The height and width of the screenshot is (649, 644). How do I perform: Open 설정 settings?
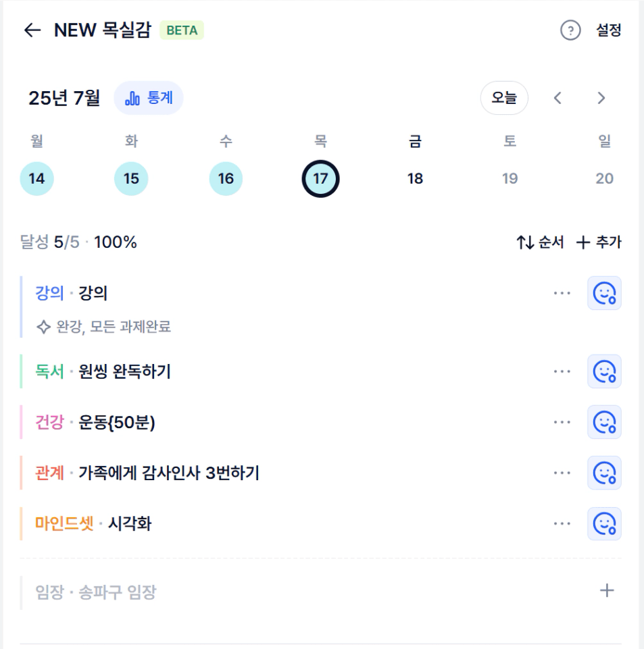(x=608, y=30)
